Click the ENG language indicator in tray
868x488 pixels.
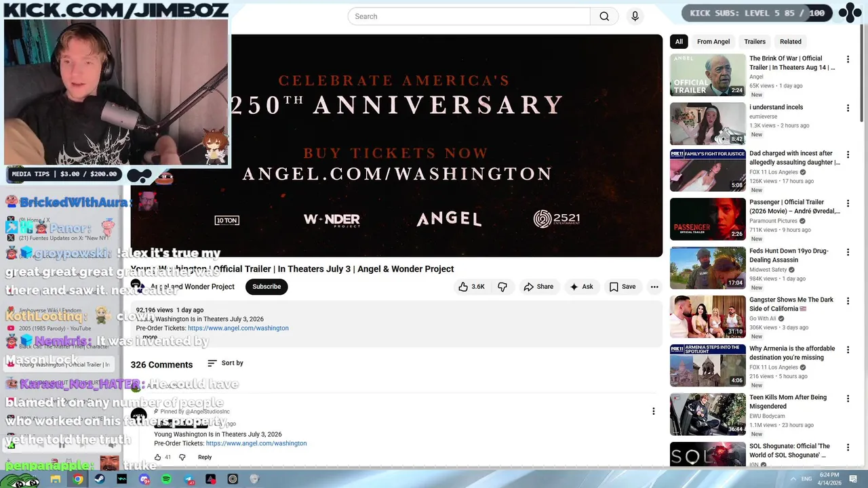(807, 479)
